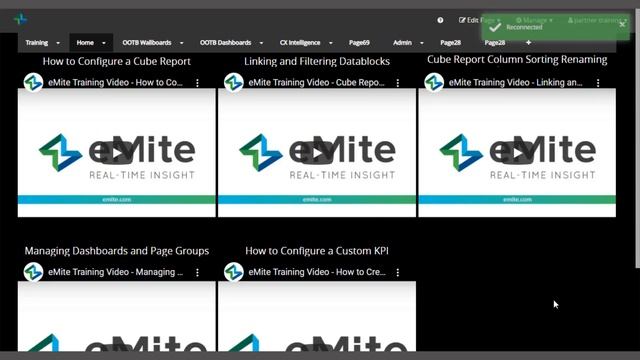
Task: Open the 'eMite Training Video - Cube Repo...' title link
Action: [316, 82]
